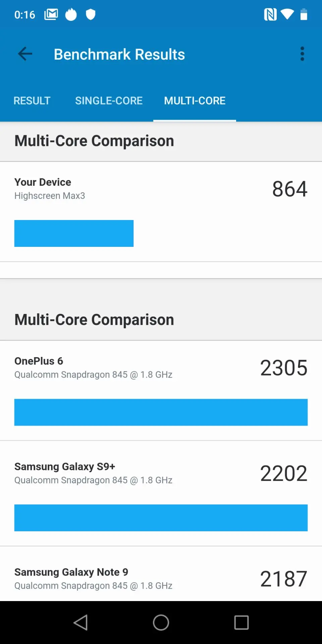Tap the shield icon in status bar
The height and width of the screenshot is (644, 322).
click(x=91, y=14)
